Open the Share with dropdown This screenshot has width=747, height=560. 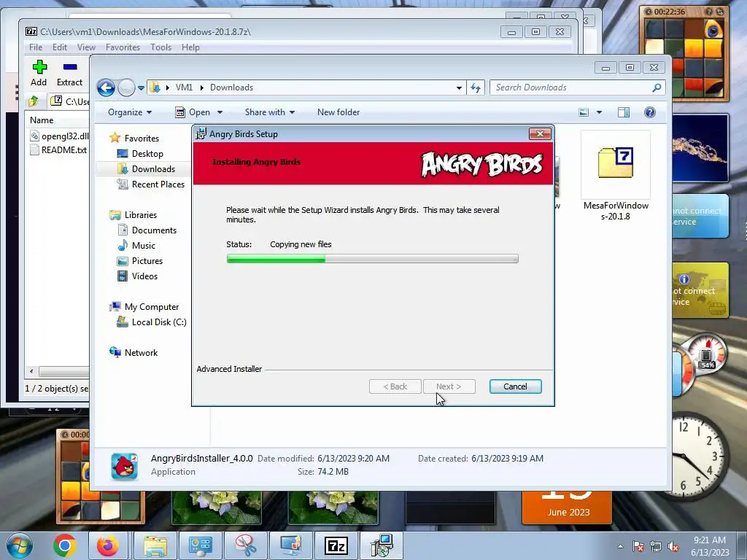270,112
